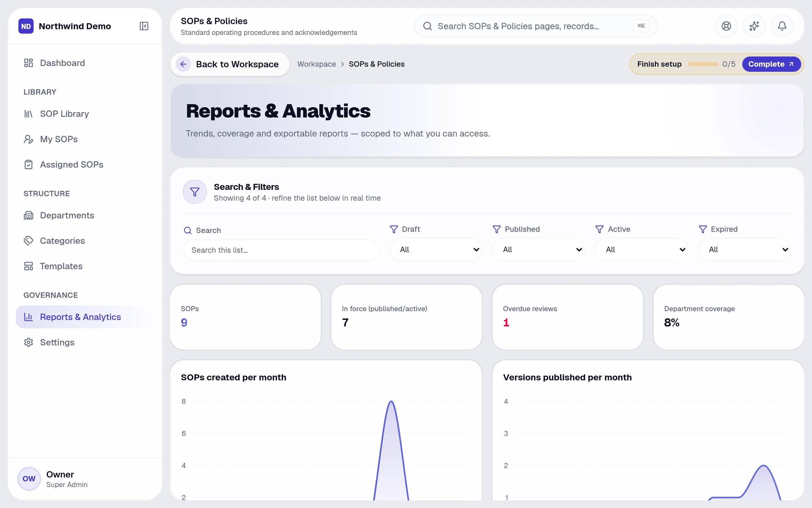This screenshot has width=812, height=508.
Task: Click the Search & Filters funnel icon
Action: (195, 192)
